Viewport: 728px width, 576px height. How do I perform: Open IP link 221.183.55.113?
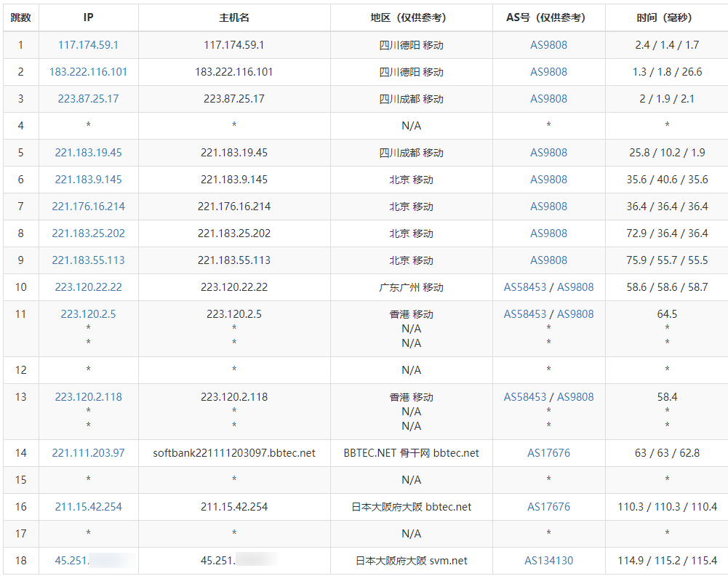click(88, 260)
